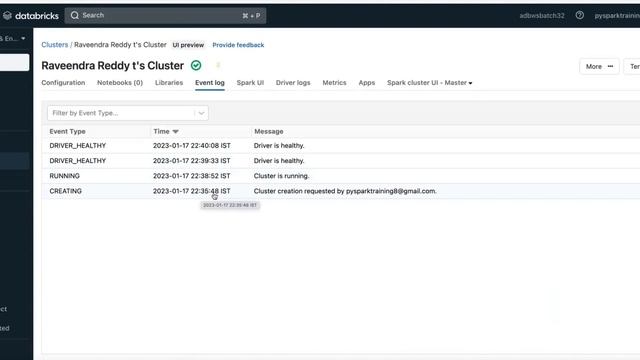Click the Message column header
Screen dimensions: 640x360
point(269,131)
